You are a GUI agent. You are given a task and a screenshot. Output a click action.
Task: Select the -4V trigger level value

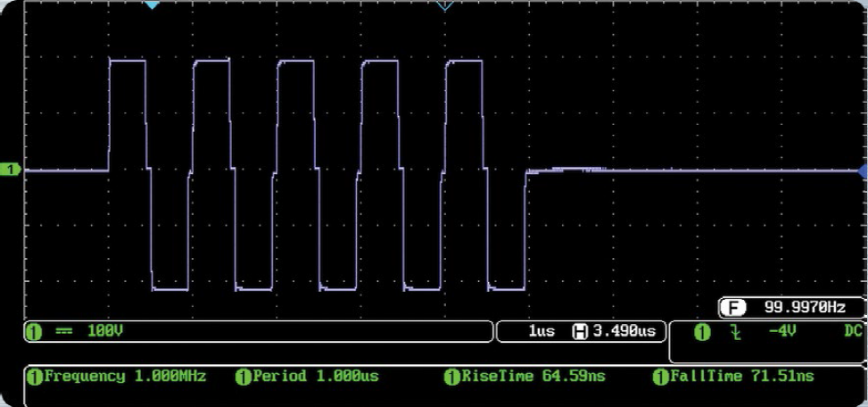(785, 332)
